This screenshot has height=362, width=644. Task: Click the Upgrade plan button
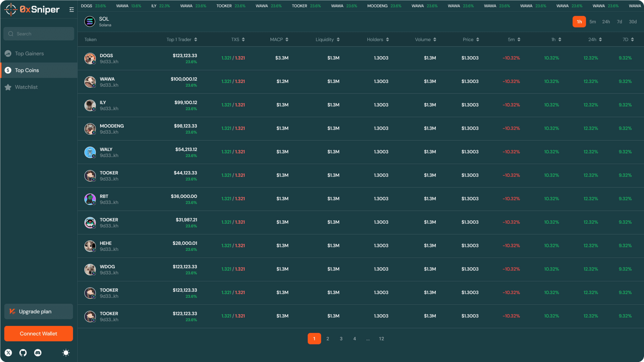pos(38,311)
